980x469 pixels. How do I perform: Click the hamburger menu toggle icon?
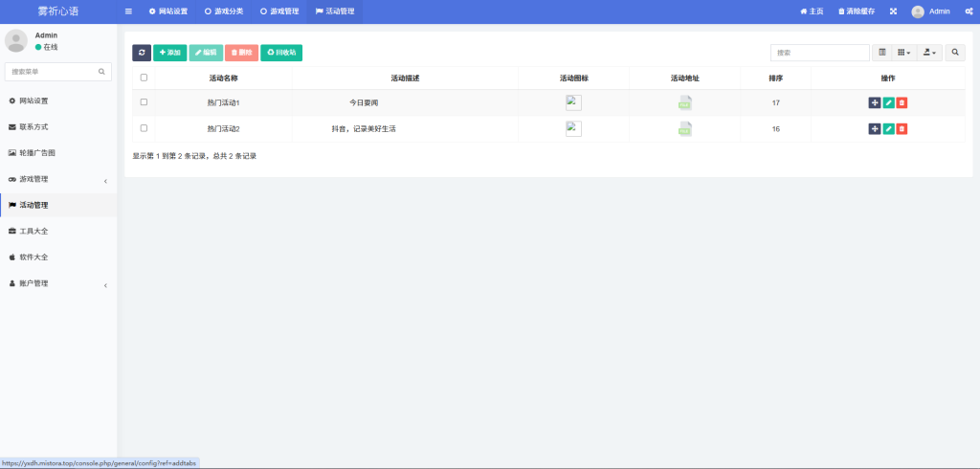coord(128,11)
